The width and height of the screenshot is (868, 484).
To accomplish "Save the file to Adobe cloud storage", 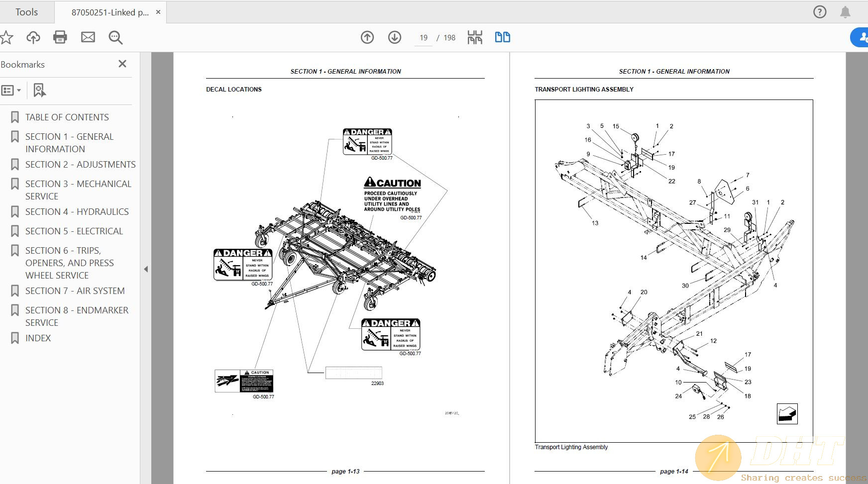I will point(33,37).
